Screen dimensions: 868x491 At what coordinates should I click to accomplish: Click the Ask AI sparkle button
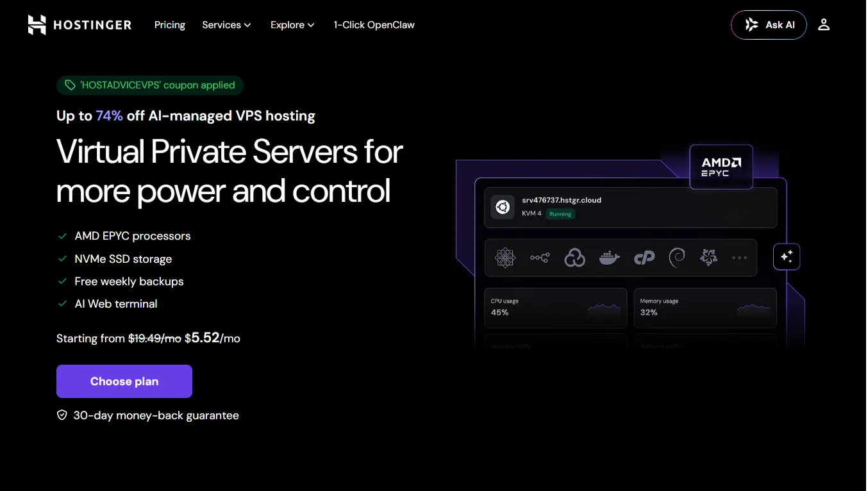(769, 25)
